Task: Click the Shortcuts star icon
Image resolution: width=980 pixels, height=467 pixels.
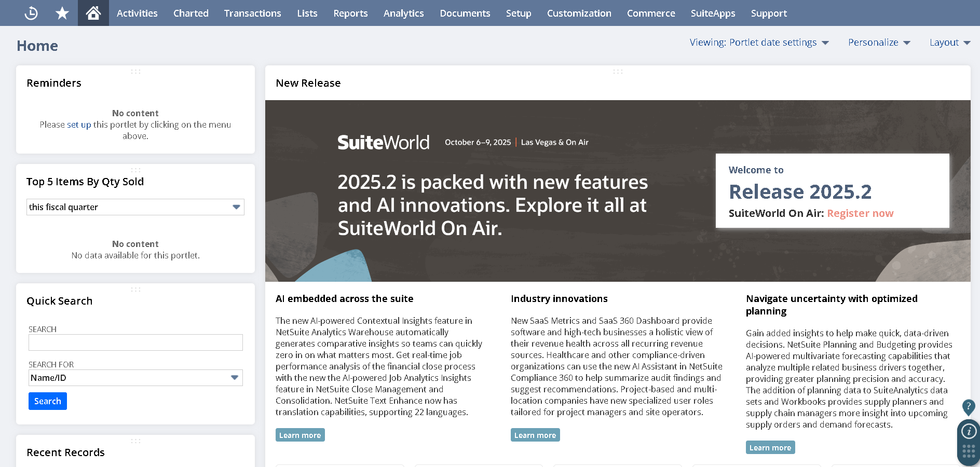Action: (x=62, y=13)
